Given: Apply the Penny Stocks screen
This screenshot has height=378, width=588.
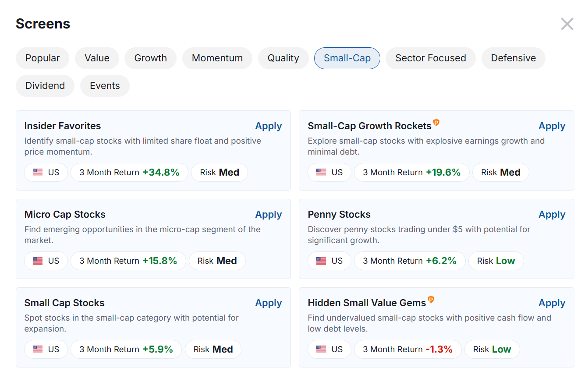Looking at the screenshot, I should [x=552, y=214].
